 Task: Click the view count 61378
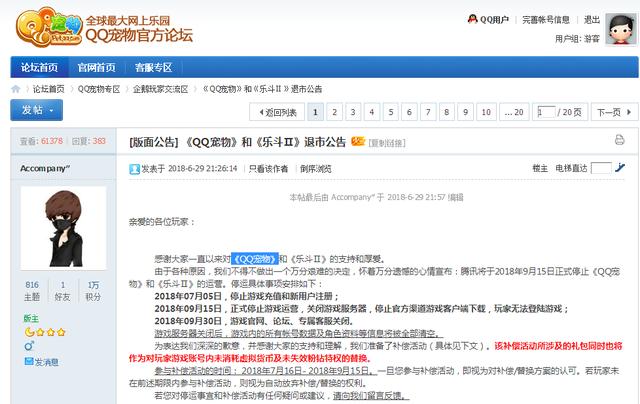click(52, 141)
